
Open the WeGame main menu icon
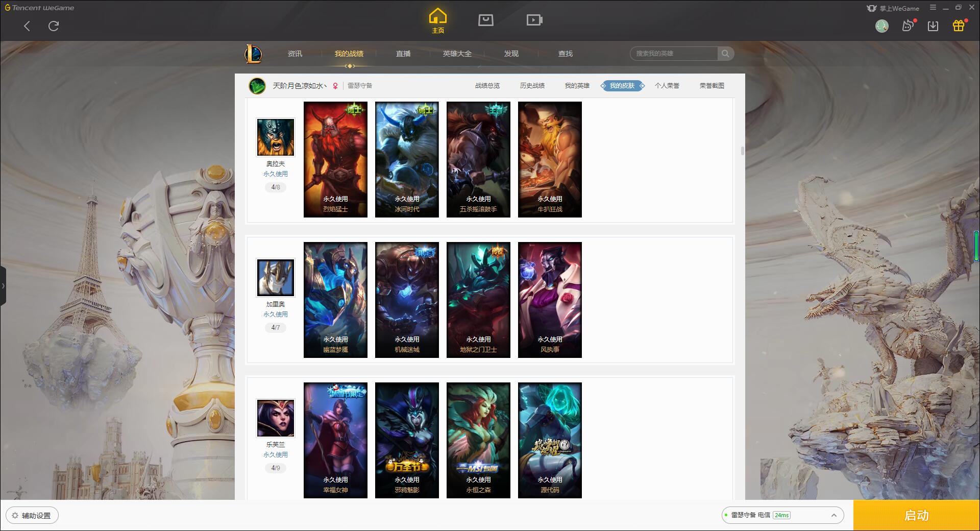click(933, 8)
